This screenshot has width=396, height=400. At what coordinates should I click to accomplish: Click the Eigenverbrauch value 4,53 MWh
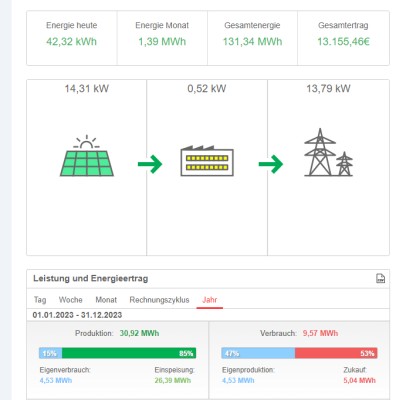[x=56, y=380]
